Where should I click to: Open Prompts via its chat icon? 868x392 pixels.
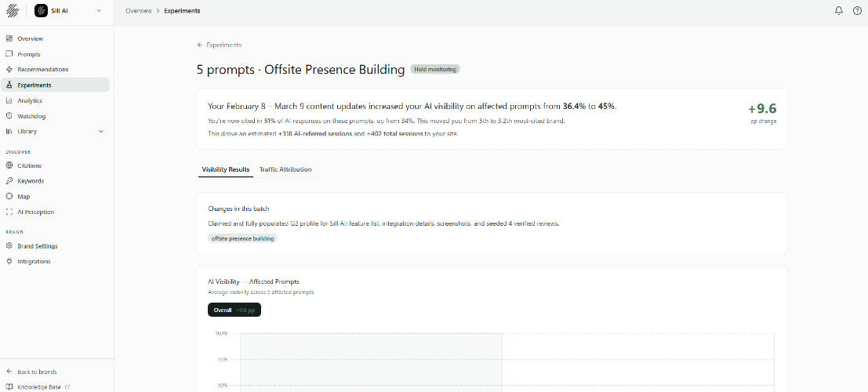(9, 54)
